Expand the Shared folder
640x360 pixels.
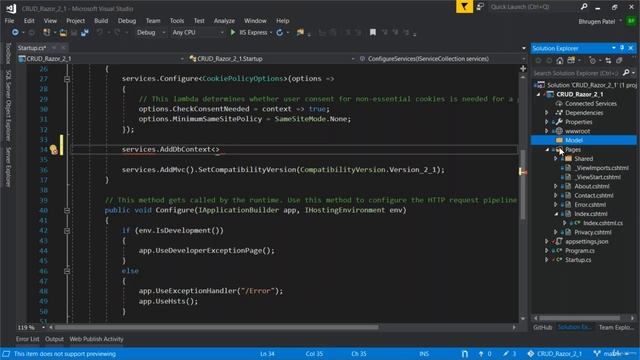click(556, 159)
